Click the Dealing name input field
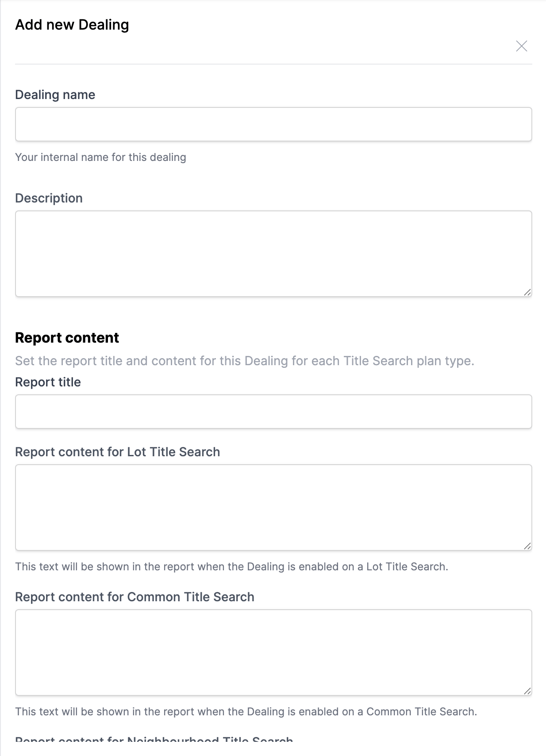 273,124
